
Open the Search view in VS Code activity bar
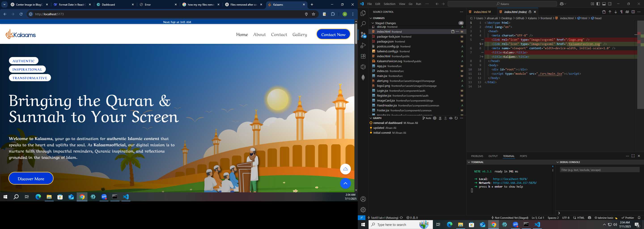[x=363, y=24]
